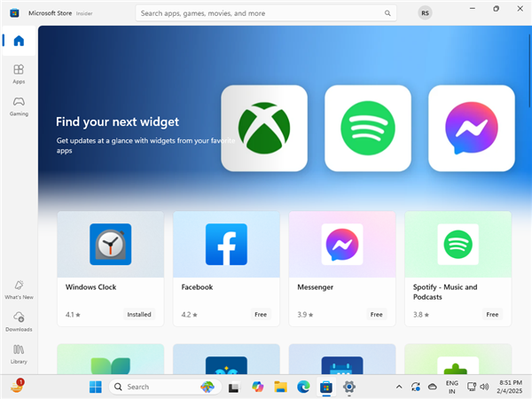Go to Apps section in sidebar
The height and width of the screenshot is (399, 532).
(19, 74)
